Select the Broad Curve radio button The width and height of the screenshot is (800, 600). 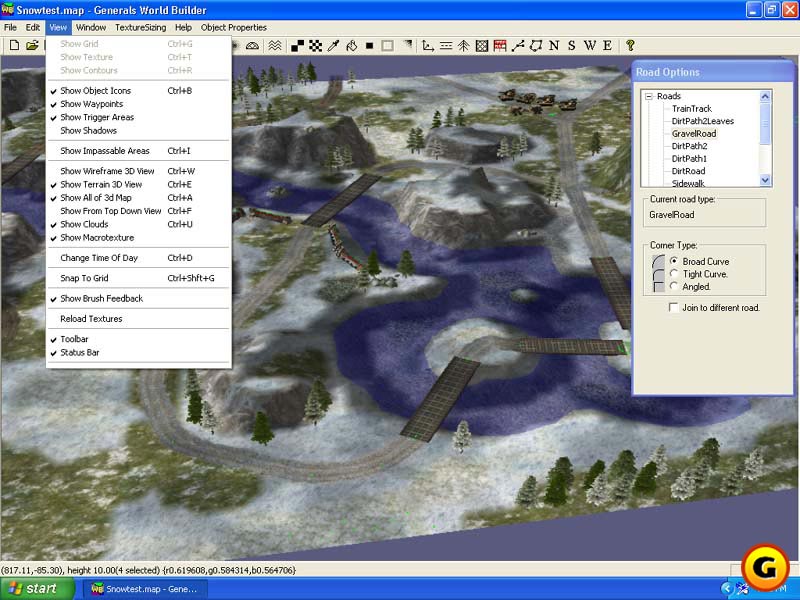point(674,261)
